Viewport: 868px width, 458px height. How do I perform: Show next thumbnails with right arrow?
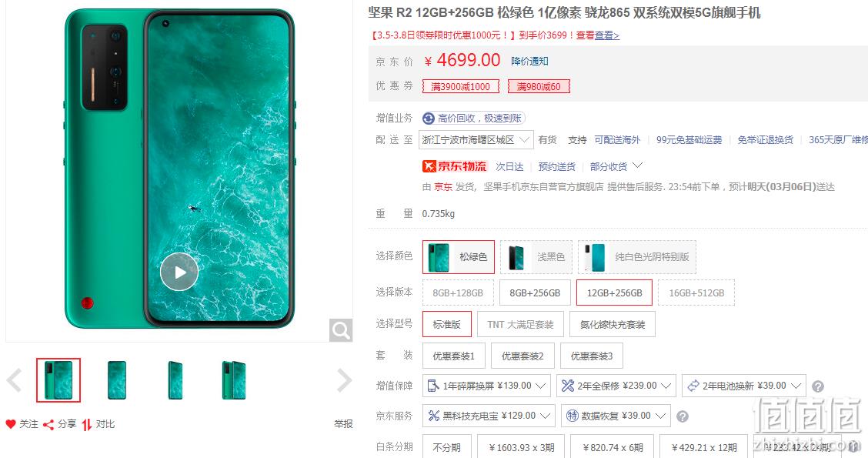tap(344, 380)
